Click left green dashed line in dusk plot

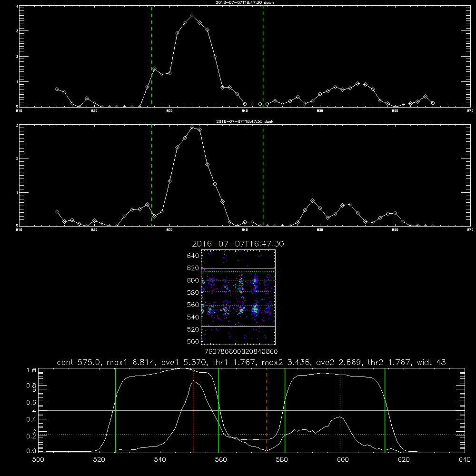click(x=151, y=175)
